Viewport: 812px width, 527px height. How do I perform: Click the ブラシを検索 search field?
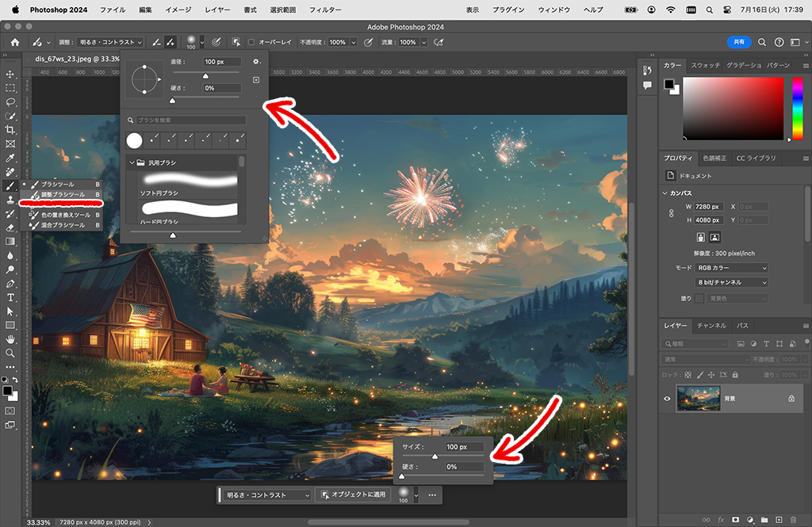[x=191, y=120]
